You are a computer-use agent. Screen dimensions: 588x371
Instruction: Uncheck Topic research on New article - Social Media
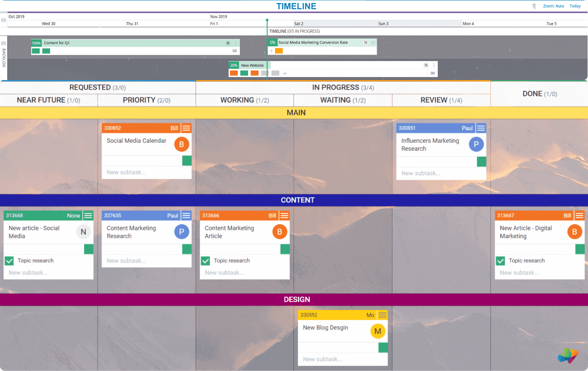point(10,260)
